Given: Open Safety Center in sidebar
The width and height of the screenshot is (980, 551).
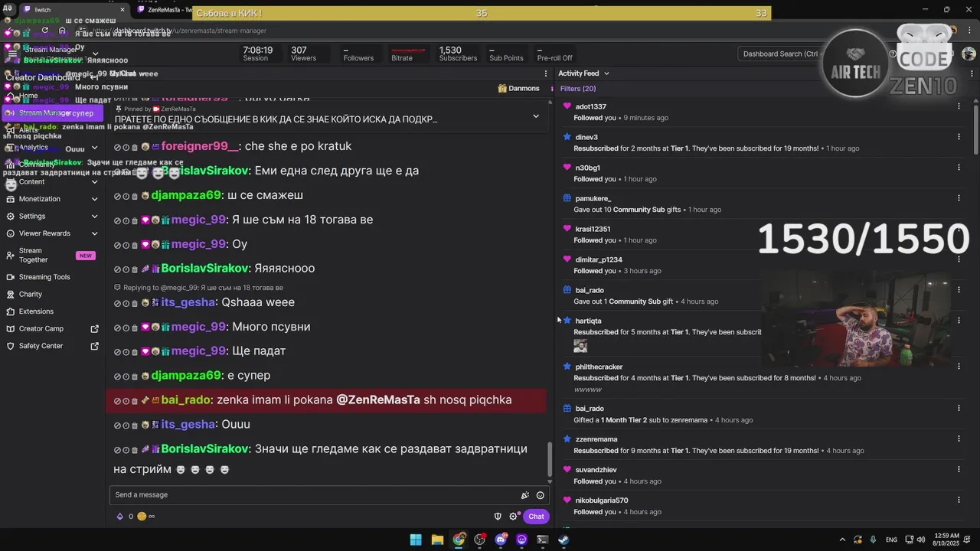Looking at the screenshot, I should tap(52, 346).
